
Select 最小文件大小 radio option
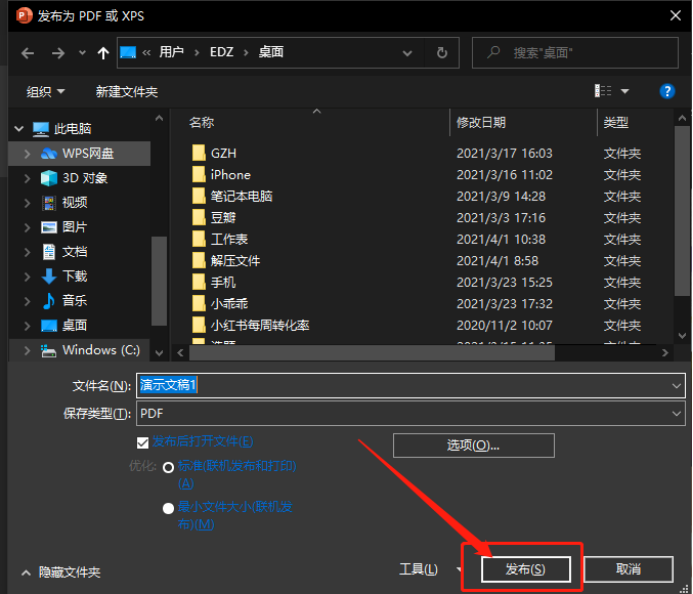(x=168, y=508)
